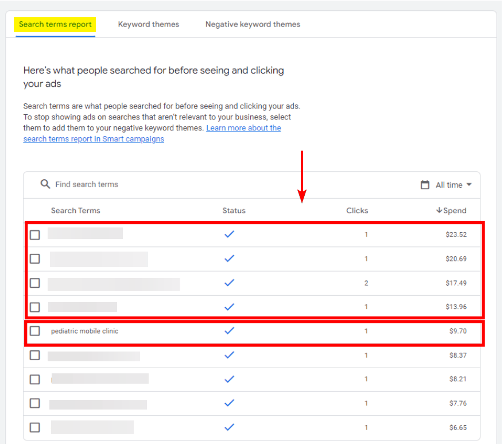Image resolution: width=504 pixels, height=444 pixels.
Task: Click the status checkmark on the $23.52 row
Action: tap(229, 234)
